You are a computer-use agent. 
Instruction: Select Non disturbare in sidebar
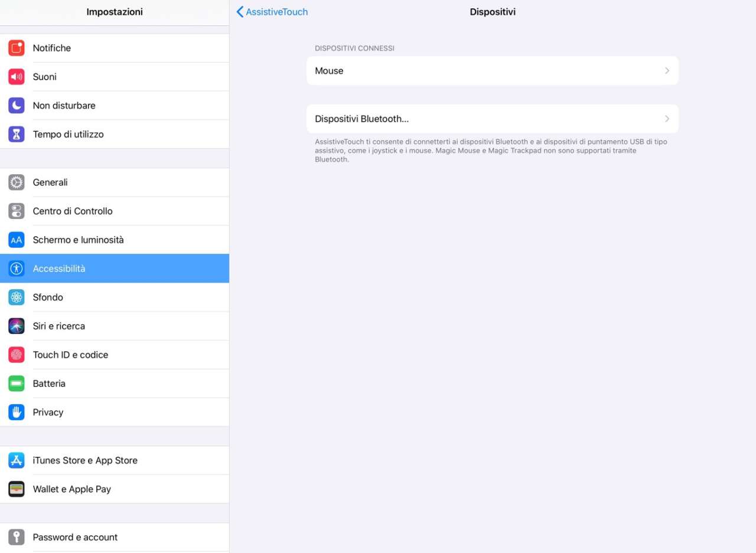115,106
